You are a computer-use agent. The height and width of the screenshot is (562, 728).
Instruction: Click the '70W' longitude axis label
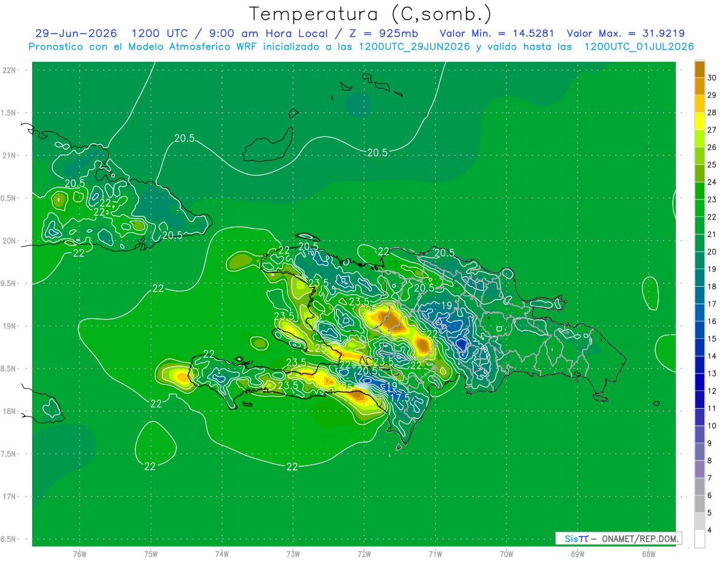506,554
